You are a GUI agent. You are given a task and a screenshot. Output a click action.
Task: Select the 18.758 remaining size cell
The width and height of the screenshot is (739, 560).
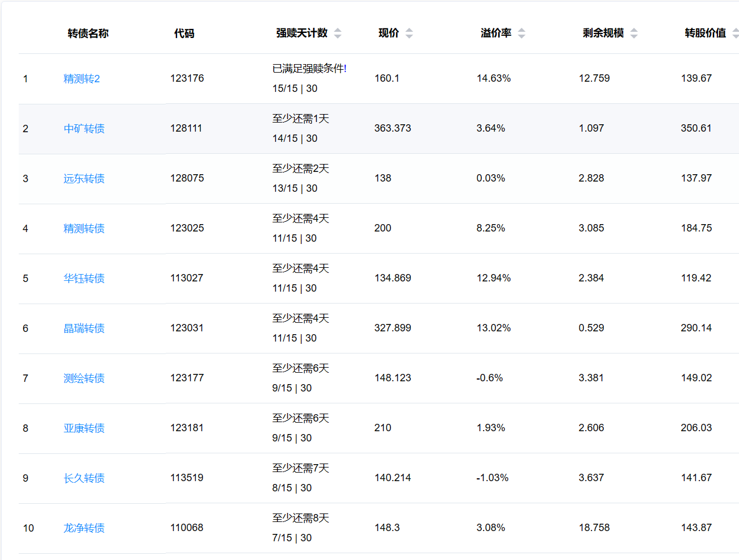[x=594, y=528]
